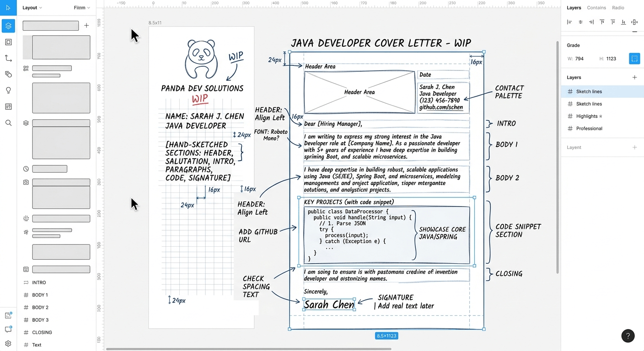Add new layer with Layers plus button

[x=634, y=78]
